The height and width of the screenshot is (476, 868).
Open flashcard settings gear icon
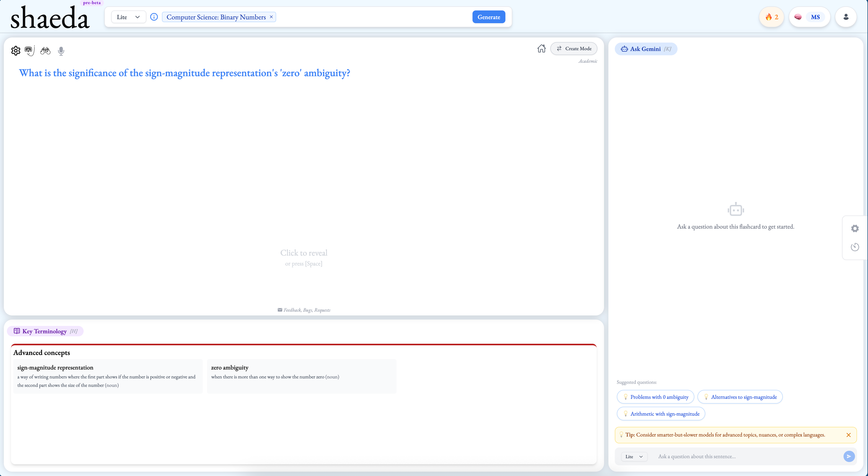16,50
